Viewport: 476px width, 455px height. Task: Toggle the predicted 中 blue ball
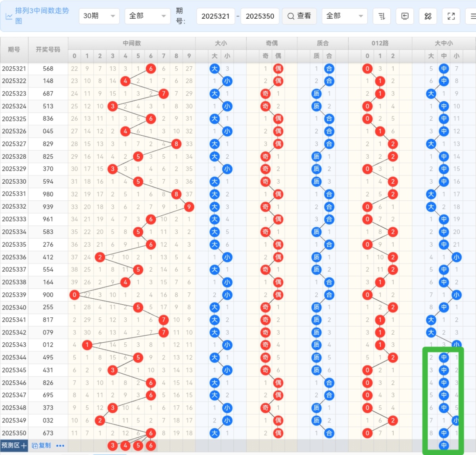pos(444,445)
